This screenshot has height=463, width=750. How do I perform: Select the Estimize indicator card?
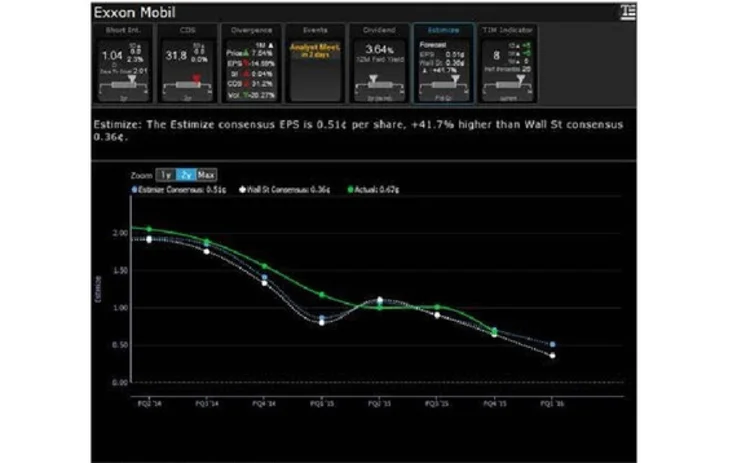click(443, 63)
